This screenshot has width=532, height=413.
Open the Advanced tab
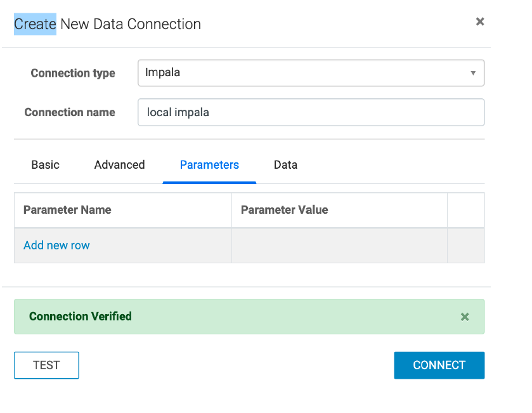tap(119, 165)
